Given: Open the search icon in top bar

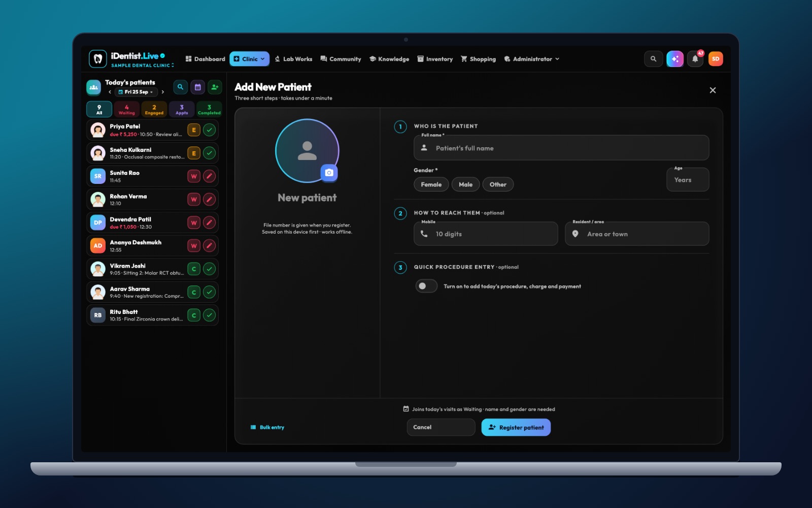Looking at the screenshot, I should point(653,59).
